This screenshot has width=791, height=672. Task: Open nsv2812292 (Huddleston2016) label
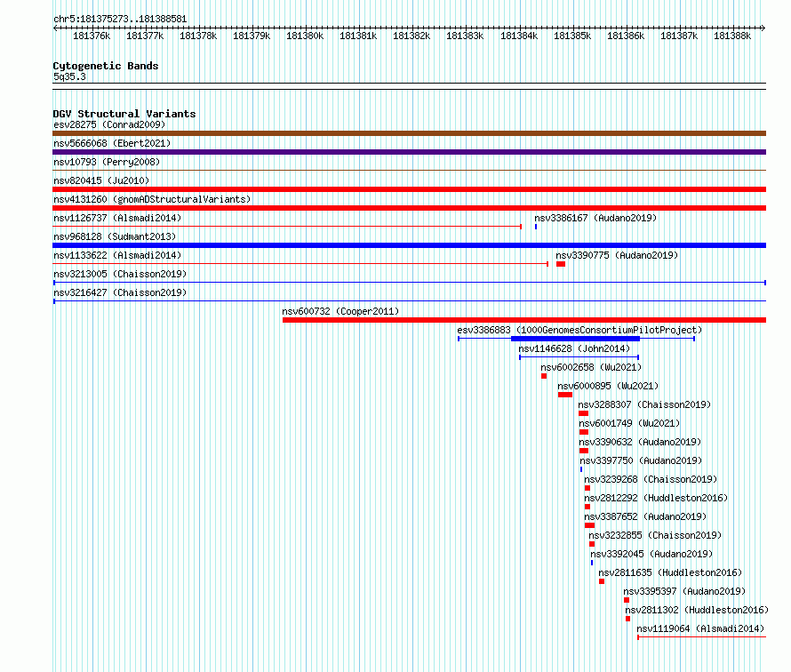[656, 498]
